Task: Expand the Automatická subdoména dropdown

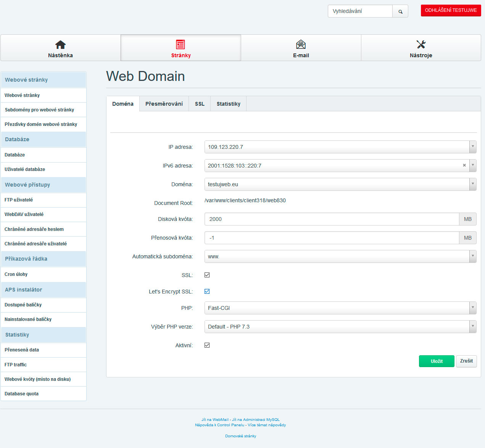Action: (473, 256)
